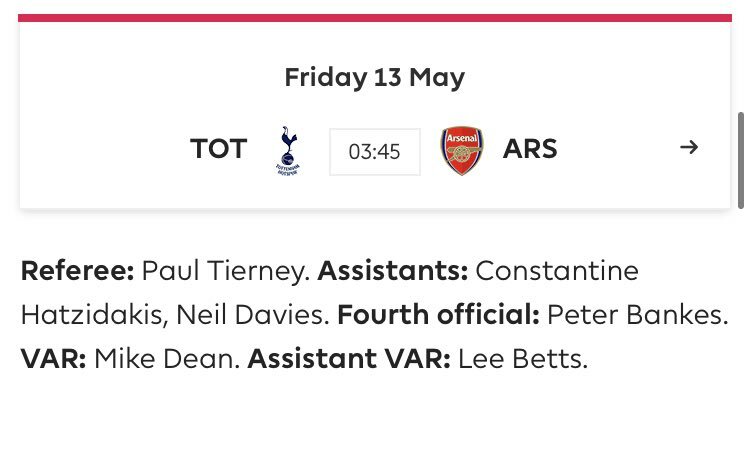
Task: Click the red bar atop fixture card
Action: [375, 18]
